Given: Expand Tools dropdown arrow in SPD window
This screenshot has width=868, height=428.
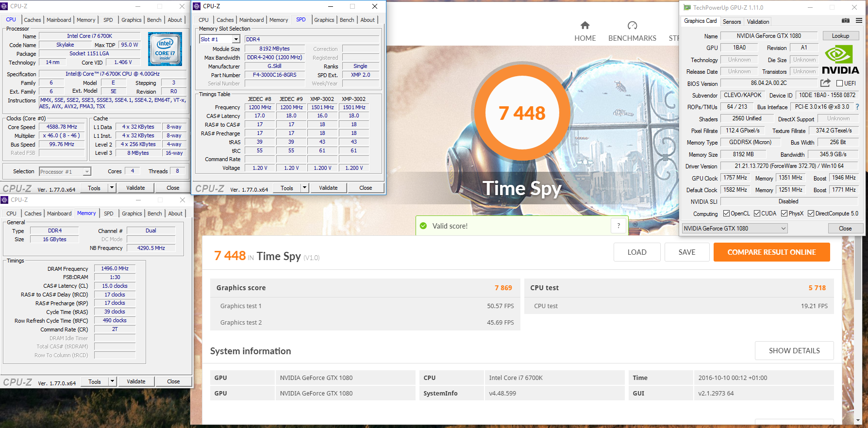Looking at the screenshot, I should [304, 188].
